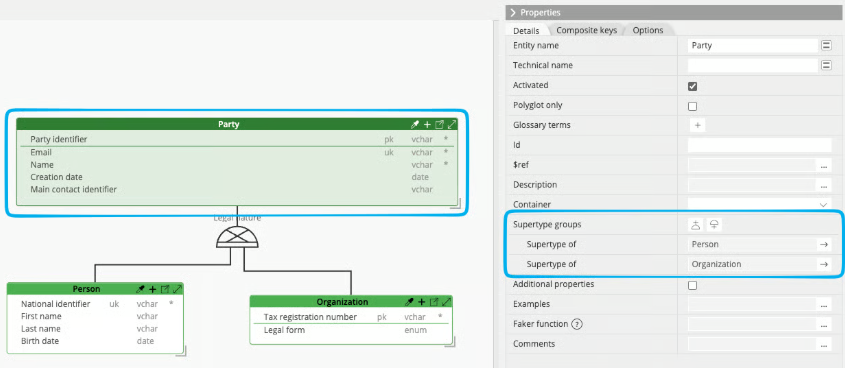Go to the Organization subtype via arrow
Screen dimensions: 845x368
point(823,265)
